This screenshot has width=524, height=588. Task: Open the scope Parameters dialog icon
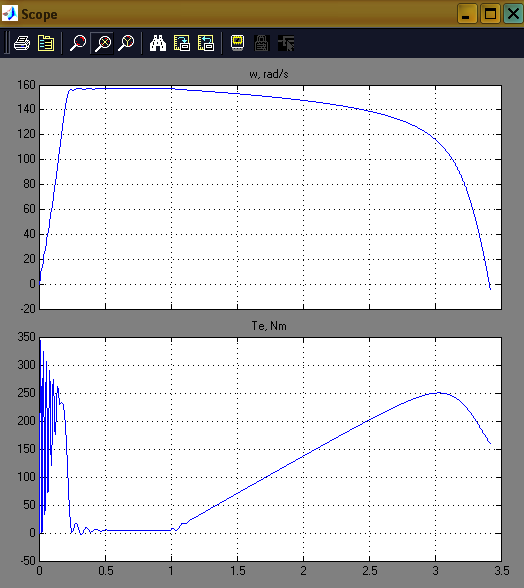(46, 44)
